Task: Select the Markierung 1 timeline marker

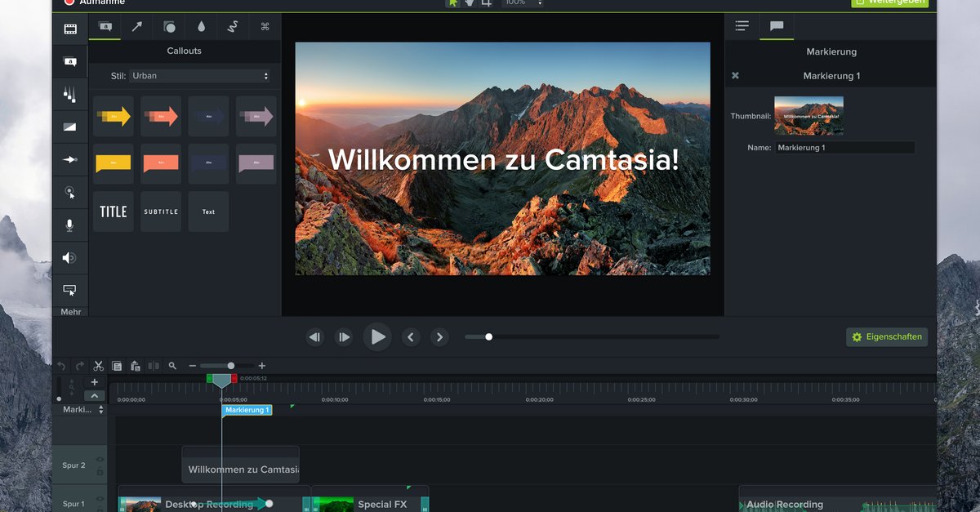Action: coord(247,410)
